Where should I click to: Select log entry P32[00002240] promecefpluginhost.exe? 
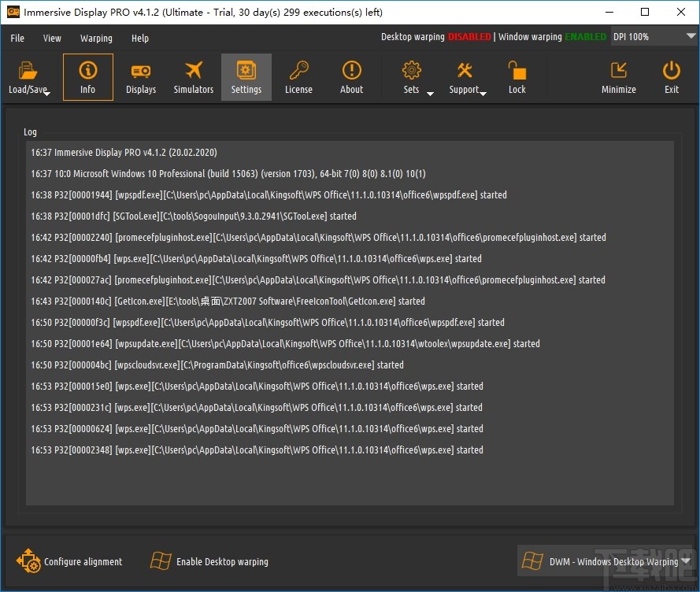(318, 238)
